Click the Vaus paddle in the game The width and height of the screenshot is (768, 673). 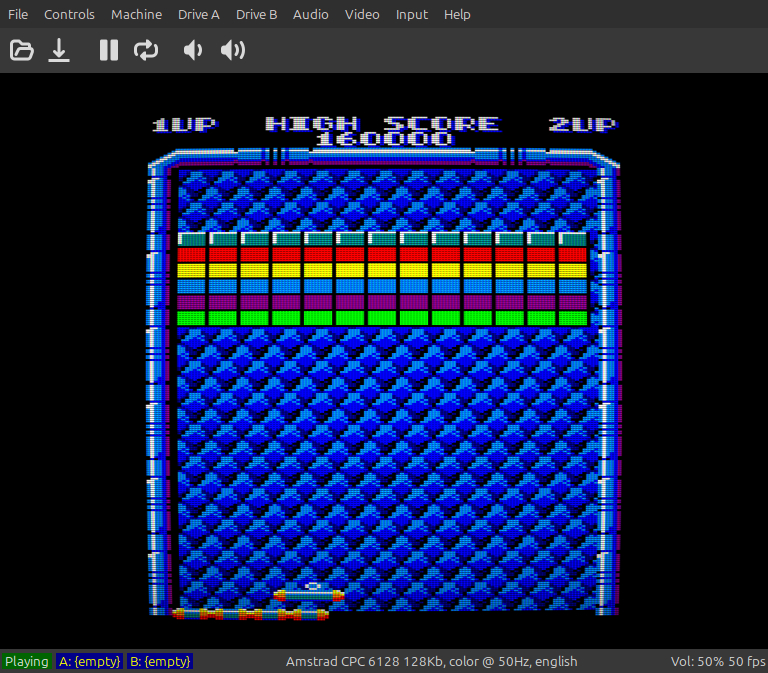(309, 595)
